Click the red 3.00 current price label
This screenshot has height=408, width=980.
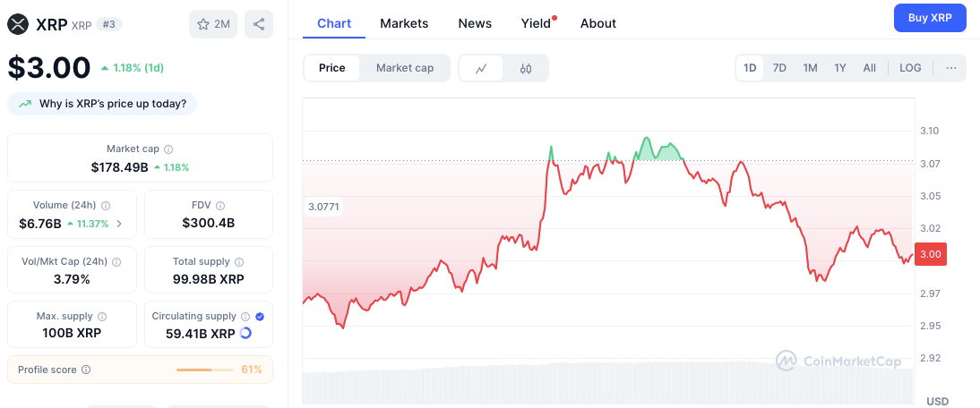[931, 255]
